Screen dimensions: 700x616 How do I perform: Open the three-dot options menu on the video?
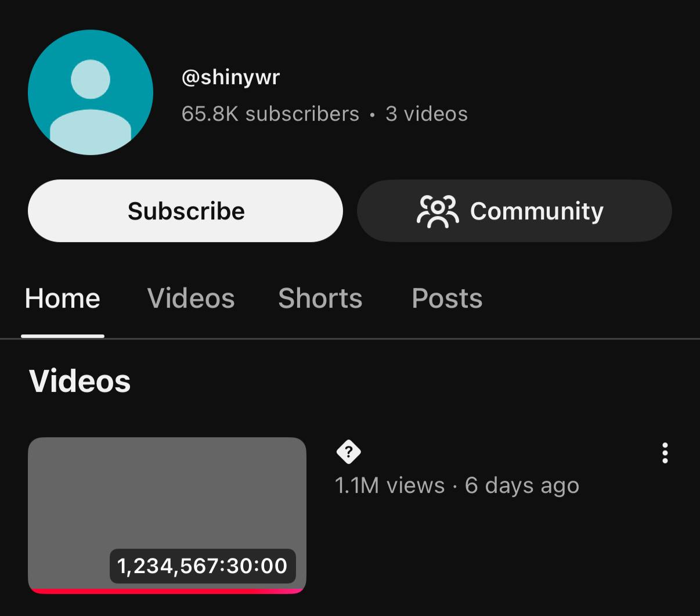665,453
